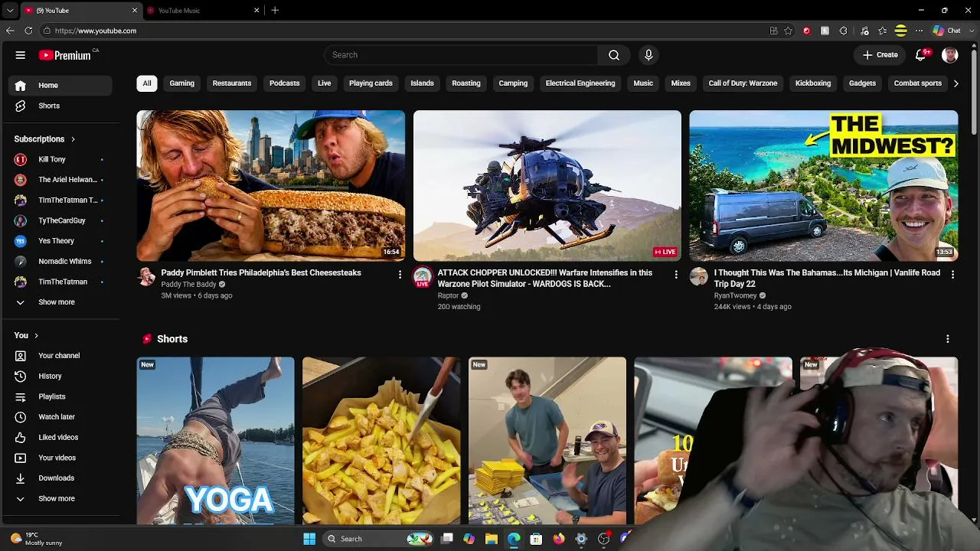Click the search magnifier button
Viewport: 980px width, 551px height.
(x=614, y=55)
